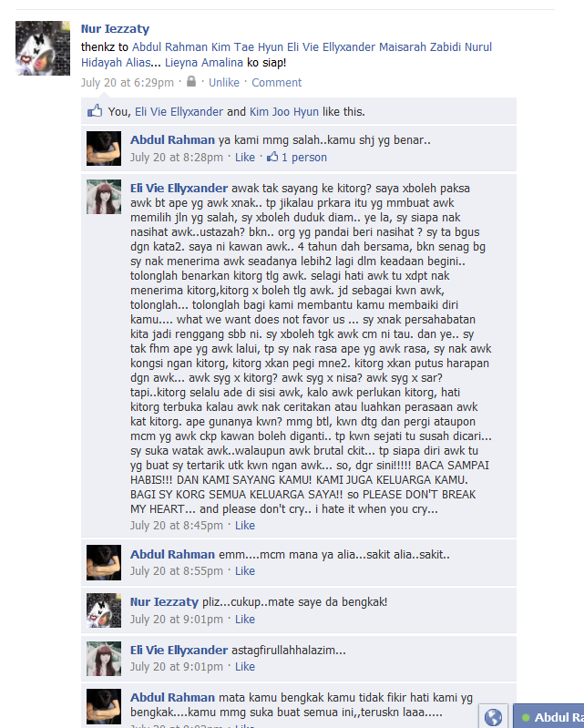584x728 pixels.
Task: Click Abdul Rahman's avatar on first comment
Action: point(104,149)
